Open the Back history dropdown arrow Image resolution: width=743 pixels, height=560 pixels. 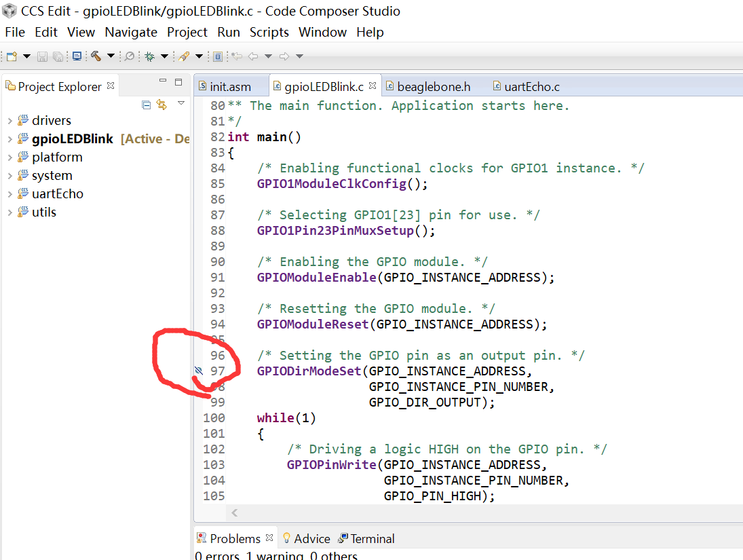pos(268,56)
